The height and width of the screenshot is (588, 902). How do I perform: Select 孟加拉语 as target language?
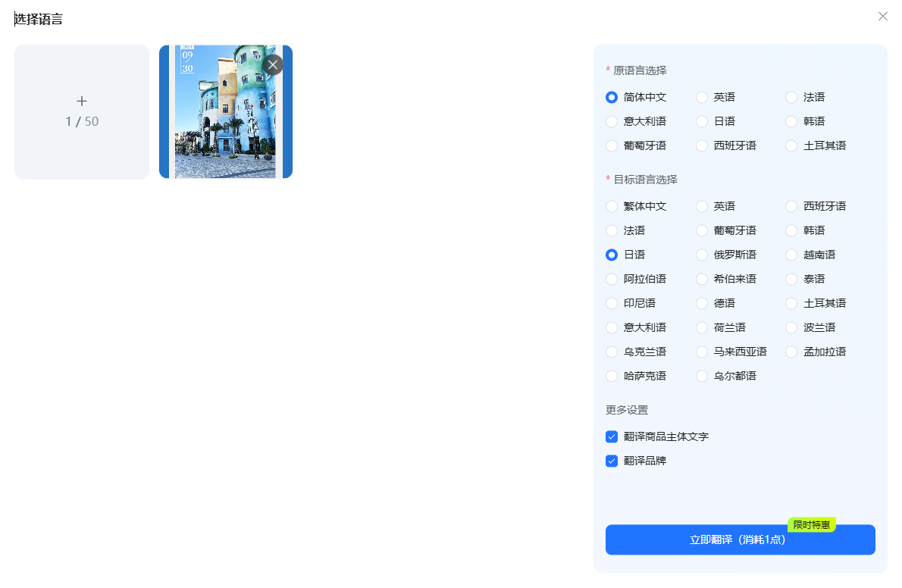pos(791,352)
